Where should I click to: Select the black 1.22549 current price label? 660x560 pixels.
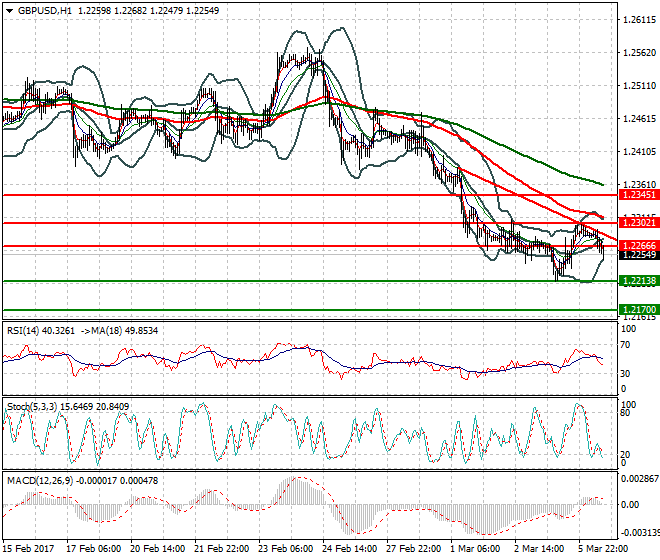click(x=639, y=255)
